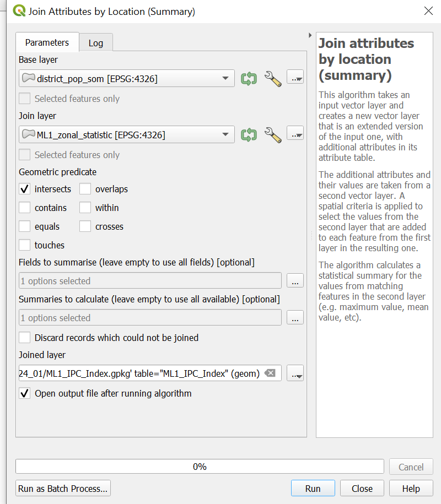Select the Parameters tab
This screenshot has height=504, width=441.
tap(47, 42)
